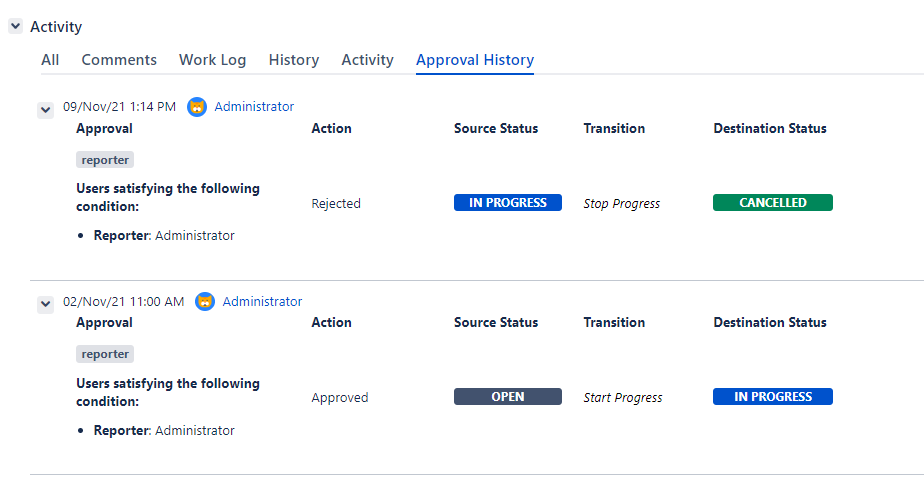Collapse the 09/Nov/21 approval entry
This screenshot has height=488, width=924.
(45, 109)
